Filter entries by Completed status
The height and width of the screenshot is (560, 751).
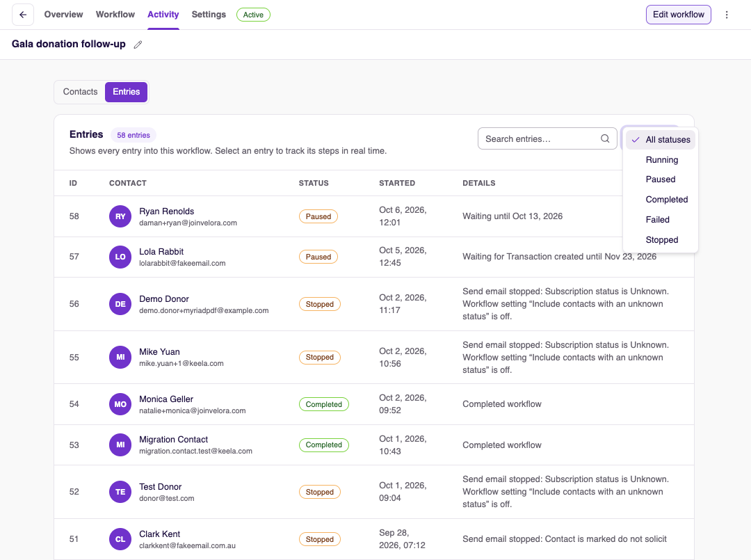pos(661,199)
